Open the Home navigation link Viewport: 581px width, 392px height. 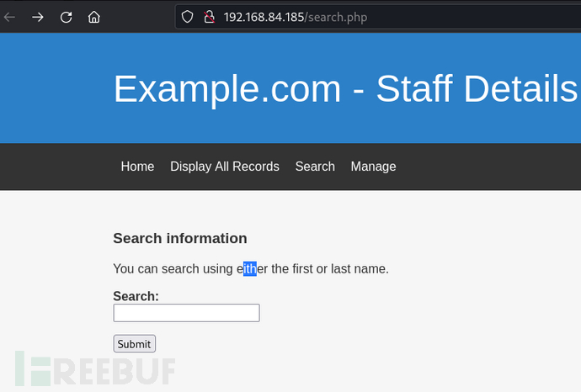(x=137, y=167)
